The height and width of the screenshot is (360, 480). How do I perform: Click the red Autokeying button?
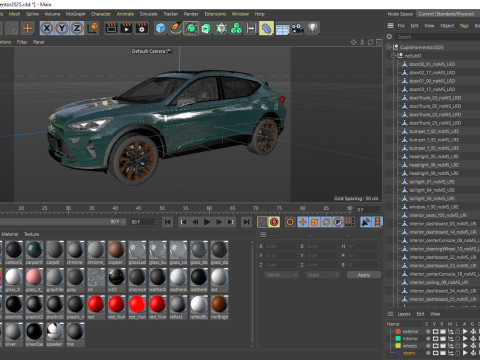click(x=274, y=222)
